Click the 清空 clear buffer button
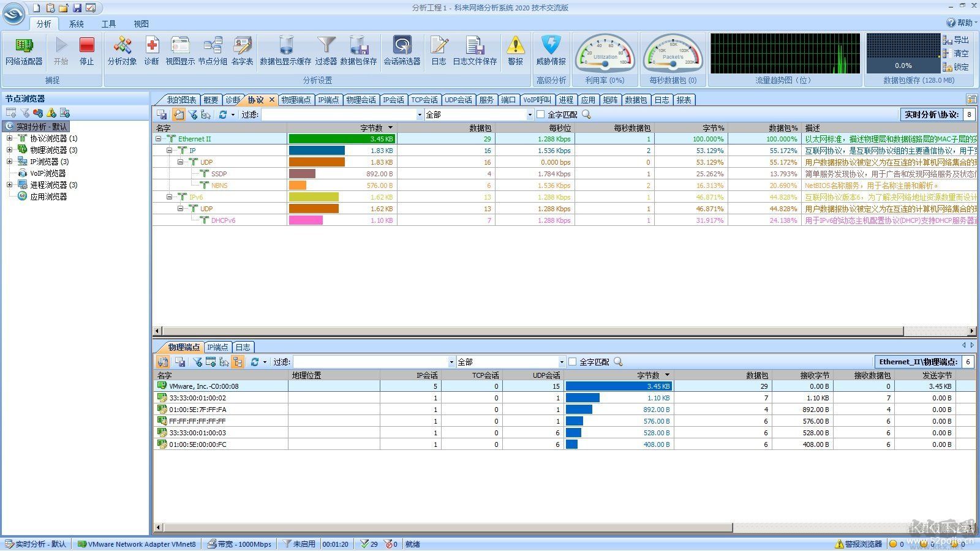 [956, 53]
